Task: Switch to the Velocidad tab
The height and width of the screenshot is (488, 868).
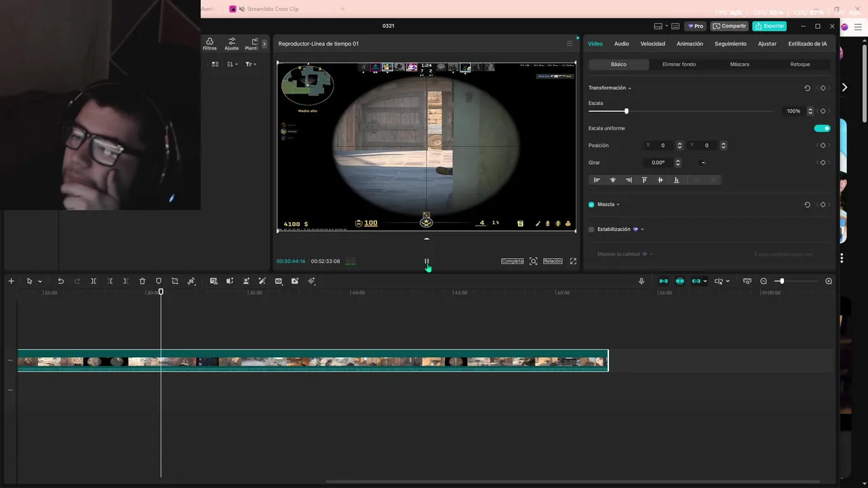Action: (652, 43)
